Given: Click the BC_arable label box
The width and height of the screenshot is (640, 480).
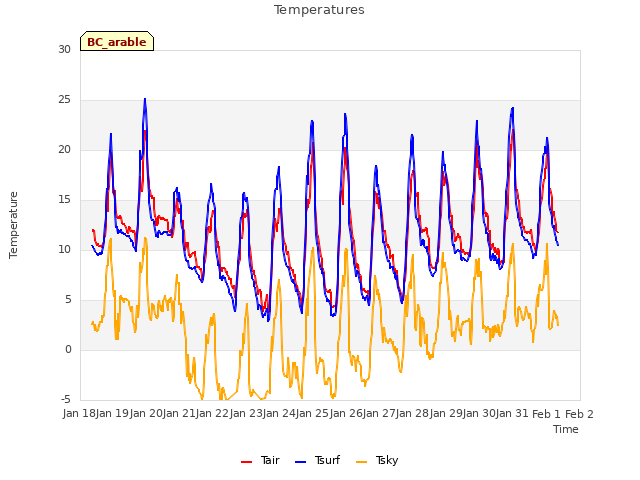Looking at the screenshot, I should (117, 41).
